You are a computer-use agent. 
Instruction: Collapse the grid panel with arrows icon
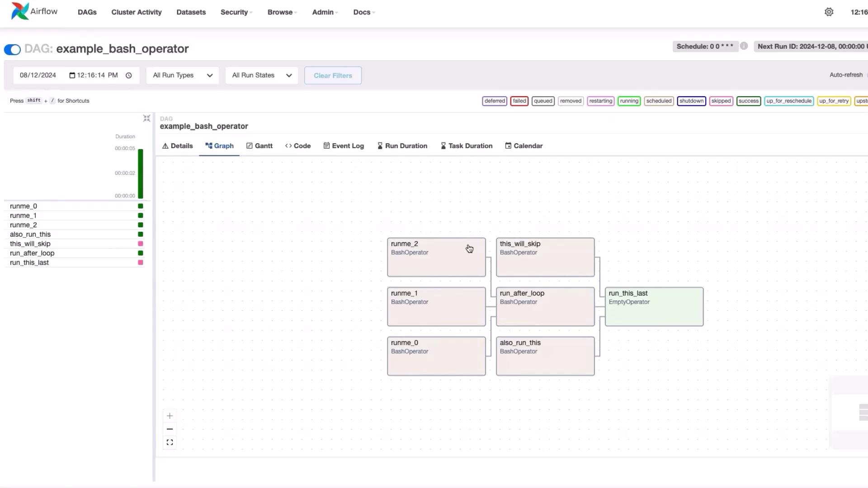[146, 118]
